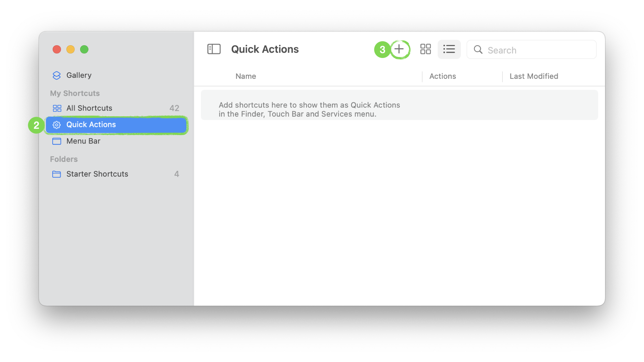Click the add shortcut plus button

click(x=398, y=50)
